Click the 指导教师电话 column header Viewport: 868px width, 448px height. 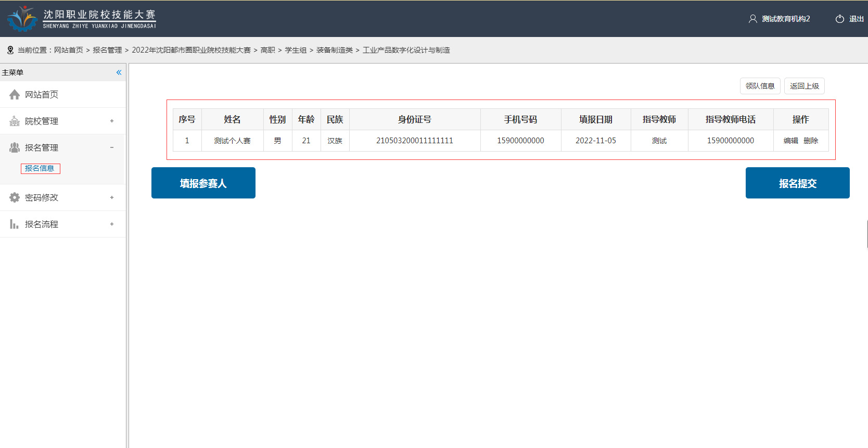coord(731,119)
